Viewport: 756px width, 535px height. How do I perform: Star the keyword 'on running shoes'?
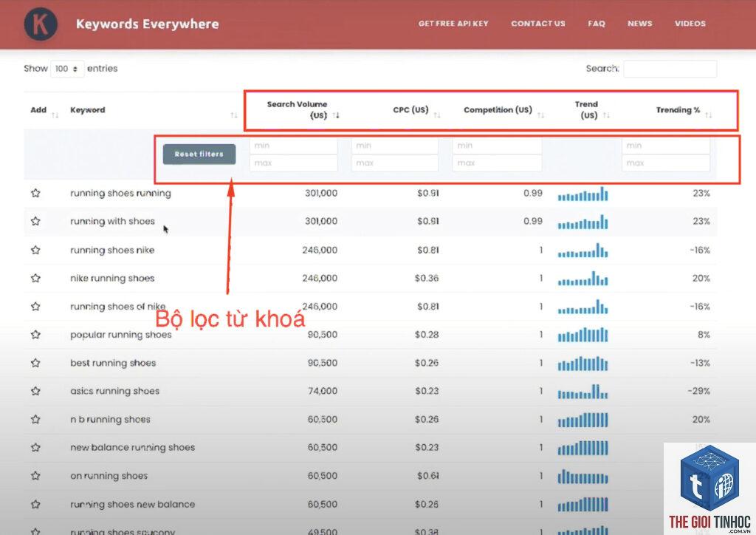[35, 476]
